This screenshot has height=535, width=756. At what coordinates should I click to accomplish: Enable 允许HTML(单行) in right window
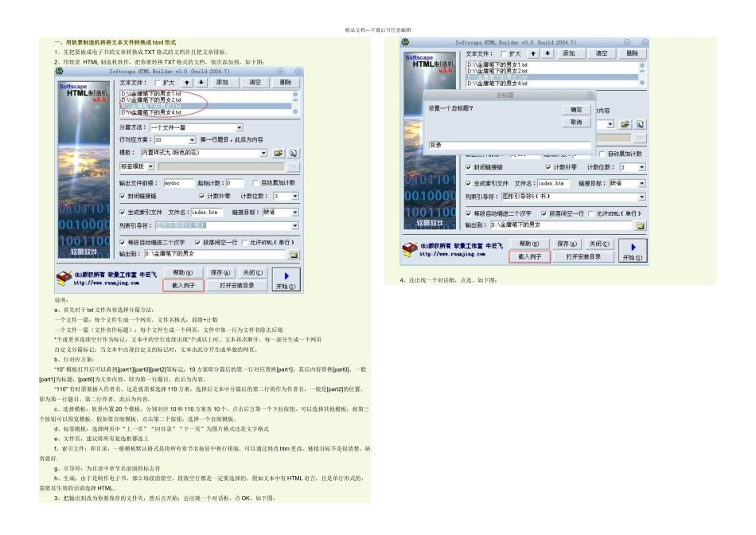(591, 213)
